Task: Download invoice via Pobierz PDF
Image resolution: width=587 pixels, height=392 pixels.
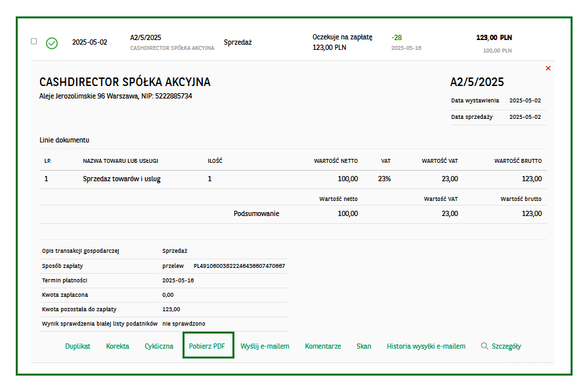Action: [x=207, y=346]
